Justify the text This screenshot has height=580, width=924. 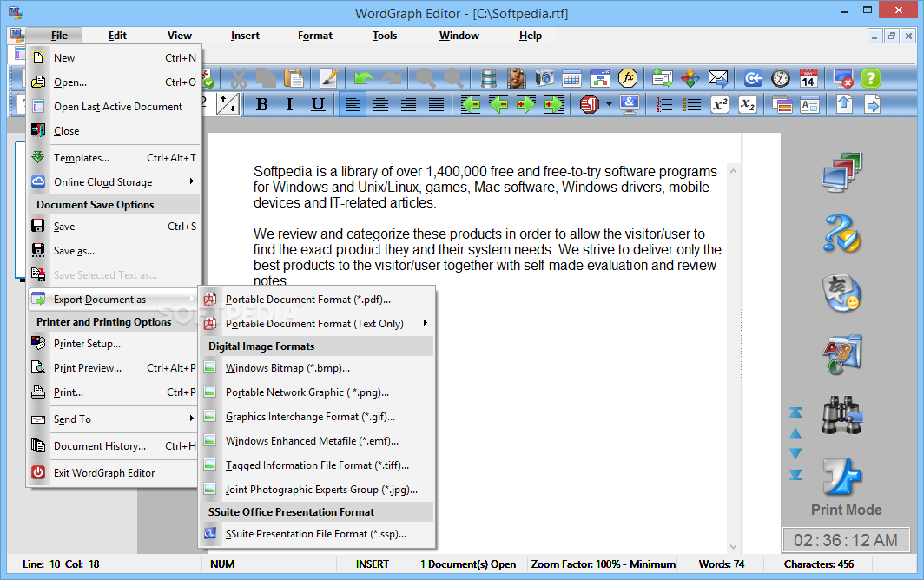(x=436, y=105)
